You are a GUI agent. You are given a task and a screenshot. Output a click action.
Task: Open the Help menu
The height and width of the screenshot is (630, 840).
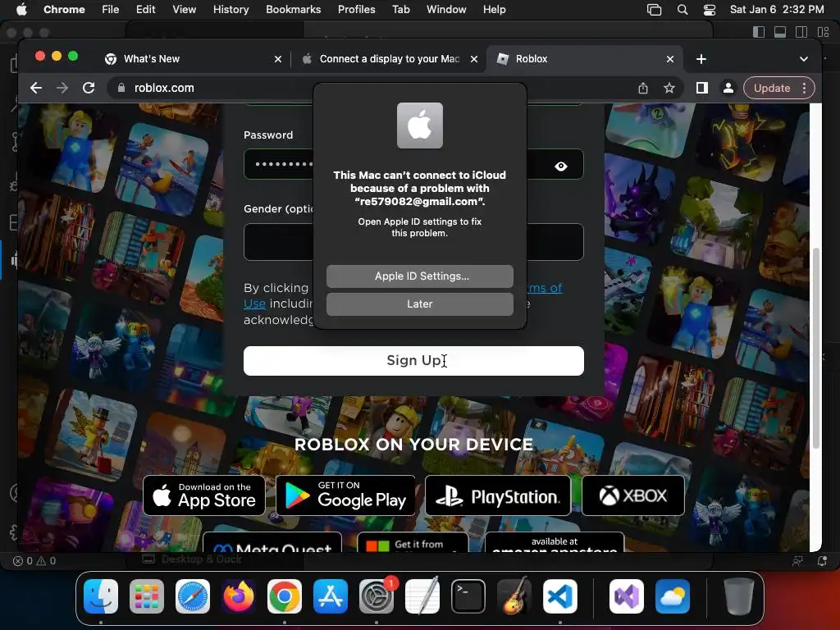point(494,9)
